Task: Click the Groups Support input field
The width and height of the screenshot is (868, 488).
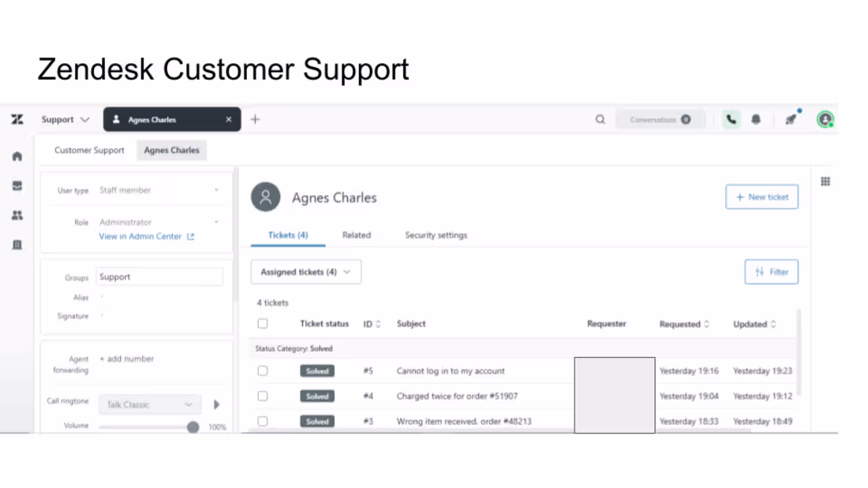Action: [159, 277]
